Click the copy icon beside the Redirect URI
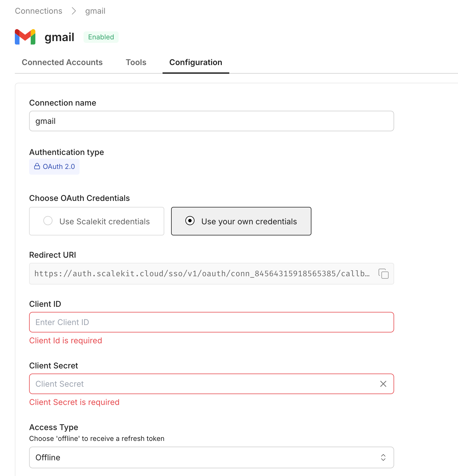This screenshot has height=476, width=458. click(384, 274)
